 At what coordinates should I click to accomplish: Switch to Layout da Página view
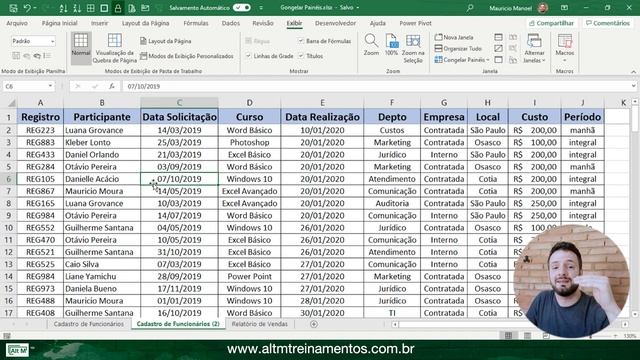click(x=166, y=41)
